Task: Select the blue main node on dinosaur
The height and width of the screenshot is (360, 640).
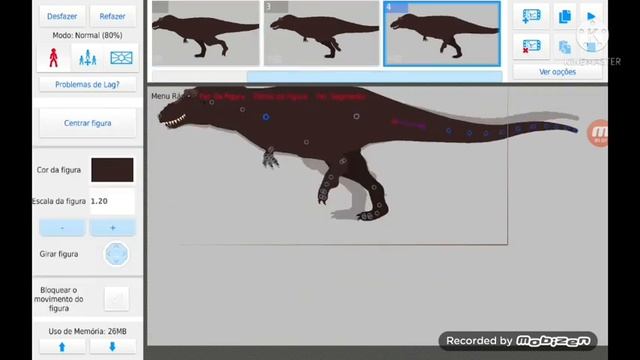Action: 266,117
